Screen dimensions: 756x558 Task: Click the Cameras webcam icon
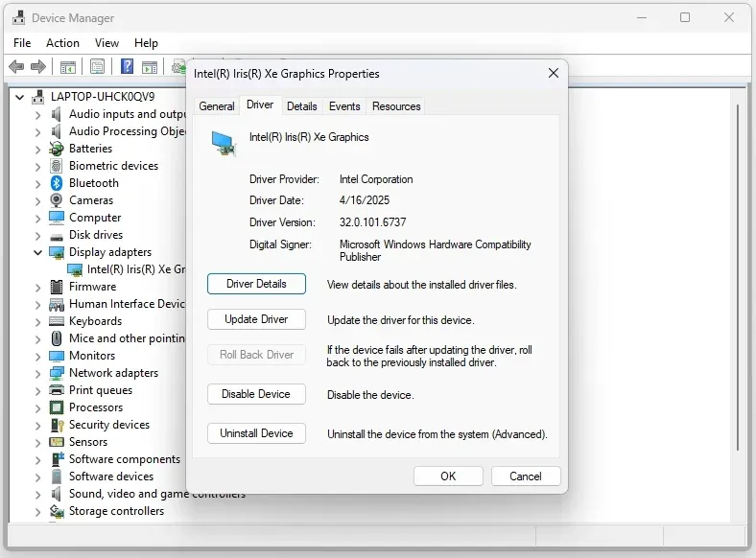(57, 200)
